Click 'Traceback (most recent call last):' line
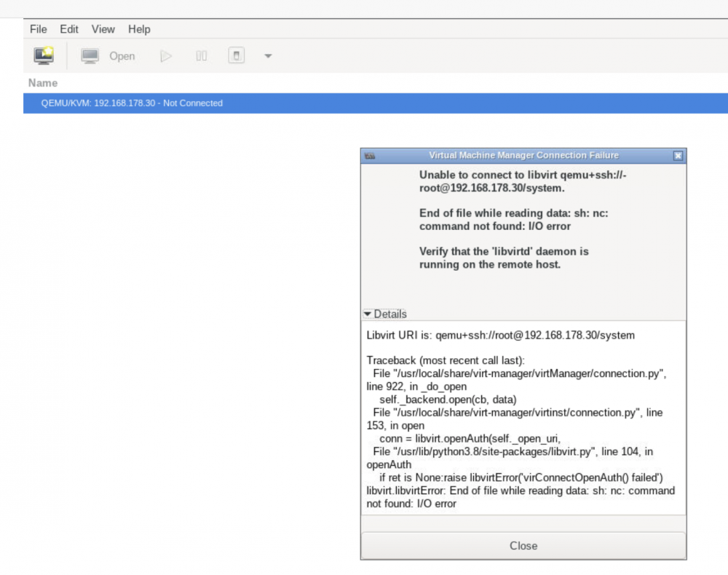Viewport: 728px width, 575px height. point(446,360)
